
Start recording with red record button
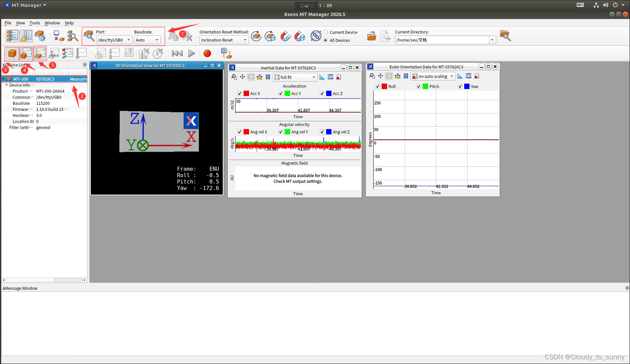click(207, 54)
